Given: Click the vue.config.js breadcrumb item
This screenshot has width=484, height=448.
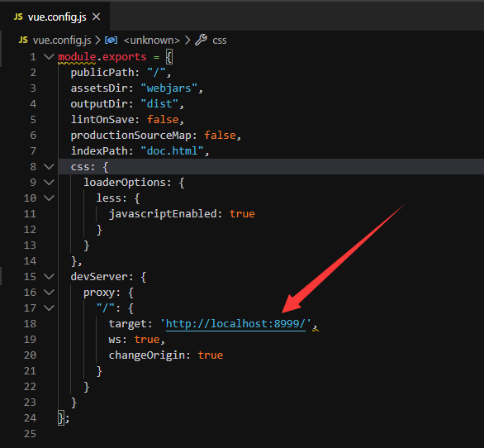Looking at the screenshot, I should [x=62, y=41].
